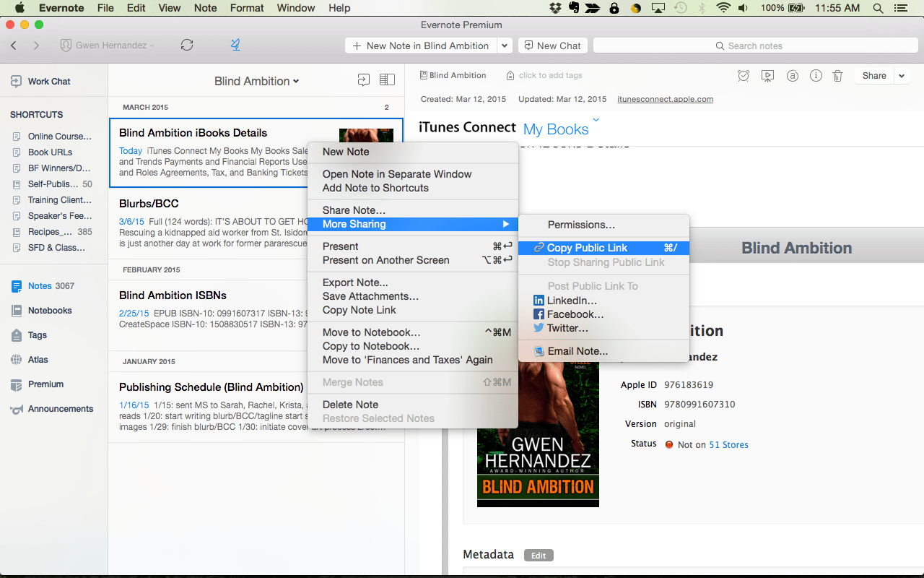This screenshot has height=578, width=924.
Task: Expand the My Books dropdown
Action: coord(596,120)
